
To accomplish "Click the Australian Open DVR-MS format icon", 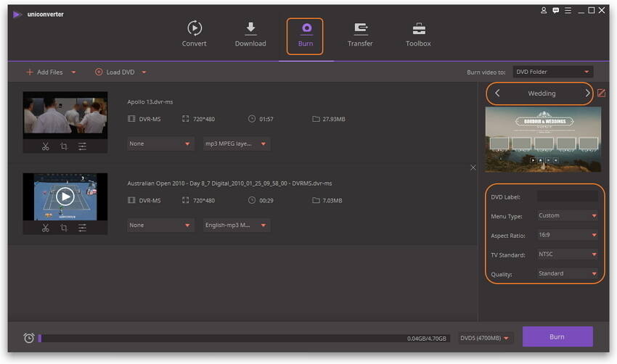I will [x=131, y=200].
